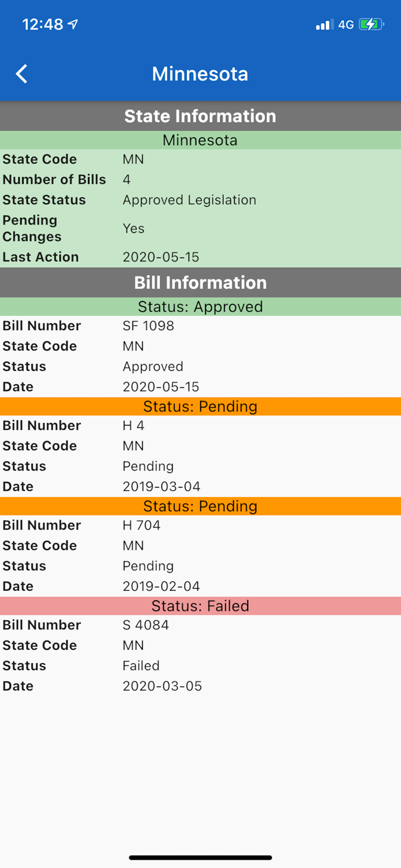
Task: Tap the cellular signal bars icon
Action: pyautogui.click(x=322, y=24)
